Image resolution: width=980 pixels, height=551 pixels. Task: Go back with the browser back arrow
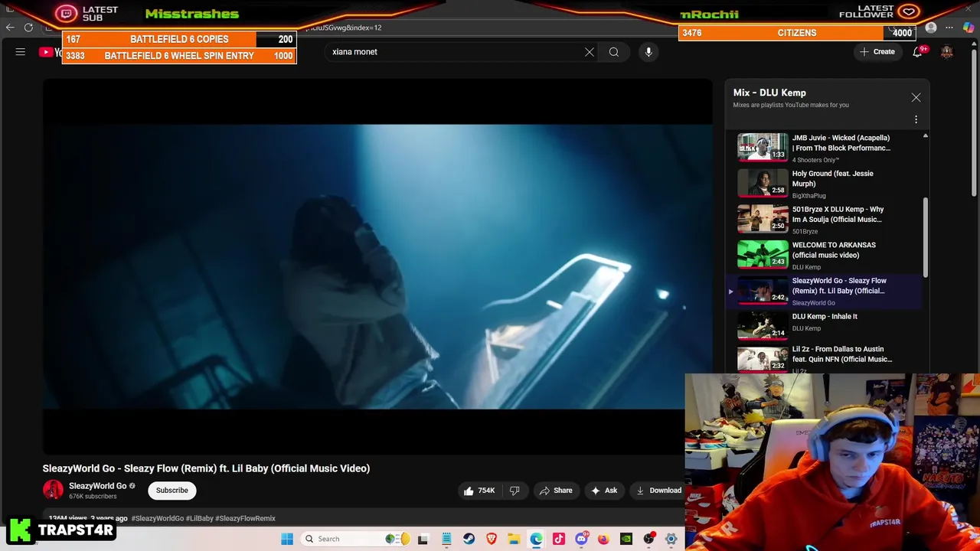(x=10, y=28)
